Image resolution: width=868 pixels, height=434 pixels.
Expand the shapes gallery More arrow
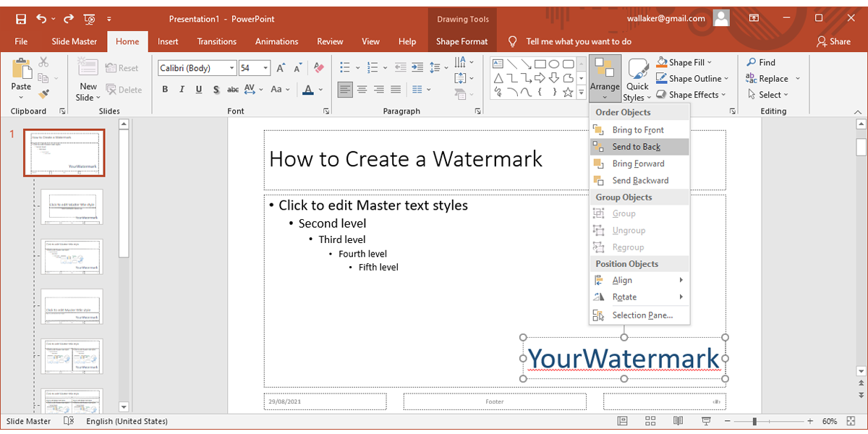tap(582, 92)
